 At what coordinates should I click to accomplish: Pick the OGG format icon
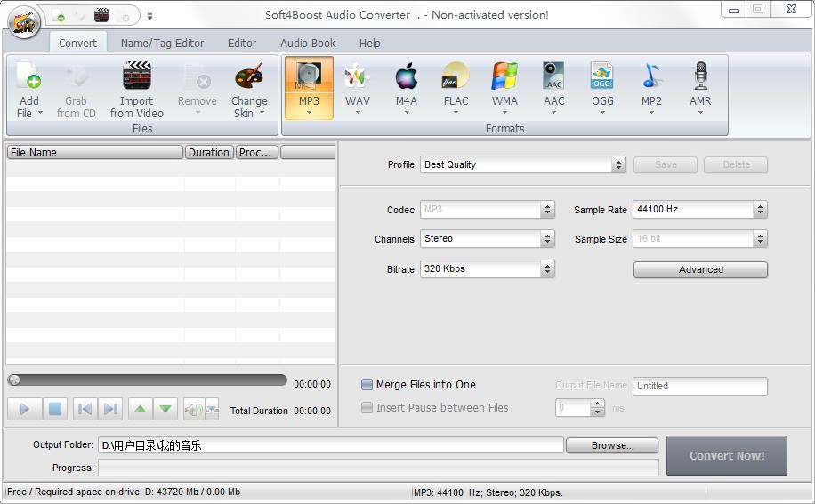click(x=602, y=78)
